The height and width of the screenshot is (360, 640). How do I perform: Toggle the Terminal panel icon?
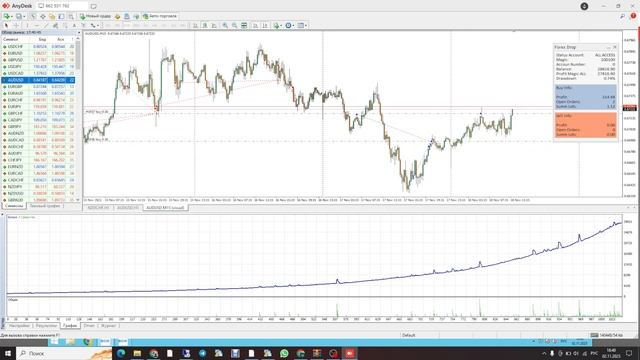click(61, 16)
